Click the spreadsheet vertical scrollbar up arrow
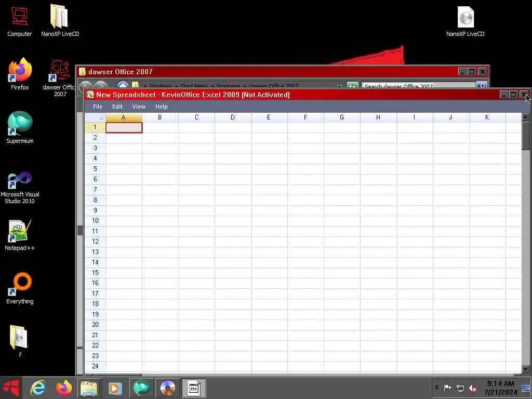This screenshot has width=532, height=399. tap(526, 117)
